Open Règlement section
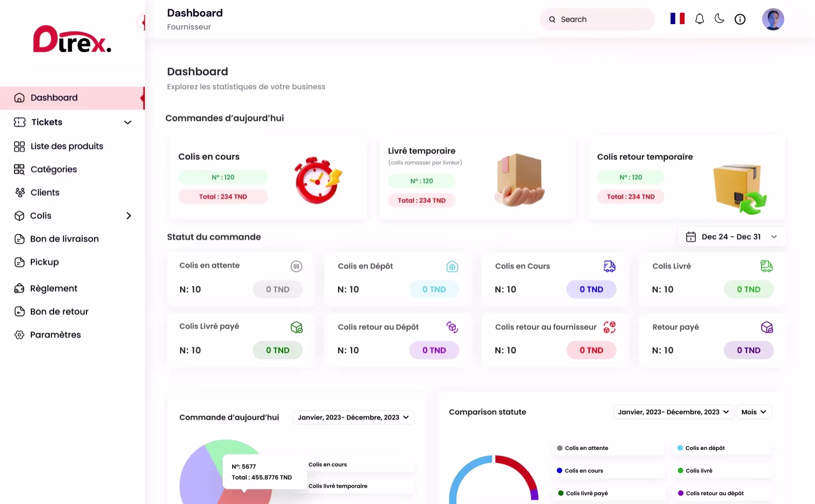The height and width of the screenshot is (504, 815). [54, 289]
